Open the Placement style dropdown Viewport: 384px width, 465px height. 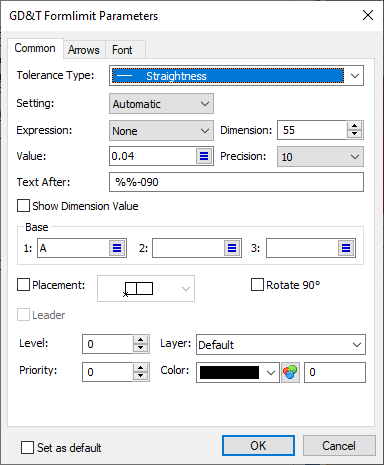tap(146, 288)
